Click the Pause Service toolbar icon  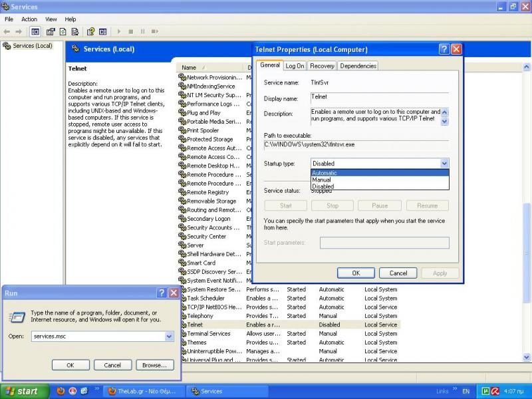[x=142, y=31]
